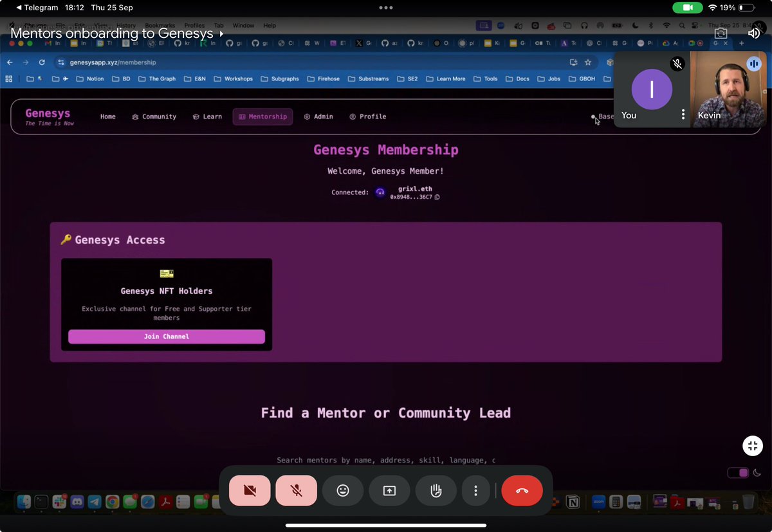Click the browser forward arrow
This screenshot has height=532, width=772.
click(26, 62)
